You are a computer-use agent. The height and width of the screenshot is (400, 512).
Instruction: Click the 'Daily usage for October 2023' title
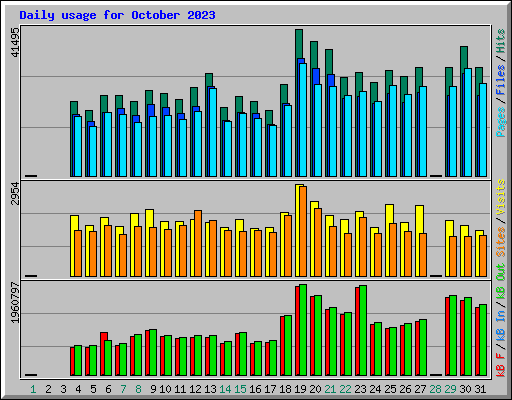click(117, 15)
